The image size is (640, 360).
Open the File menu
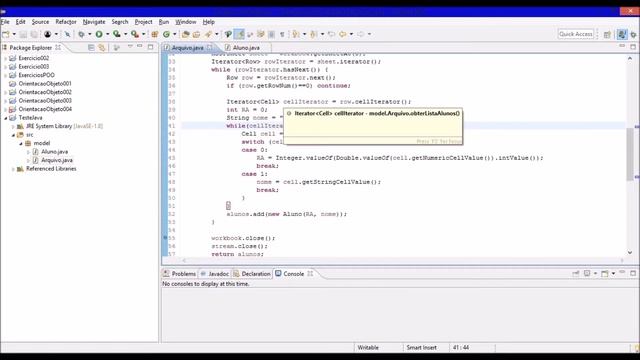[x=5, y=22]
